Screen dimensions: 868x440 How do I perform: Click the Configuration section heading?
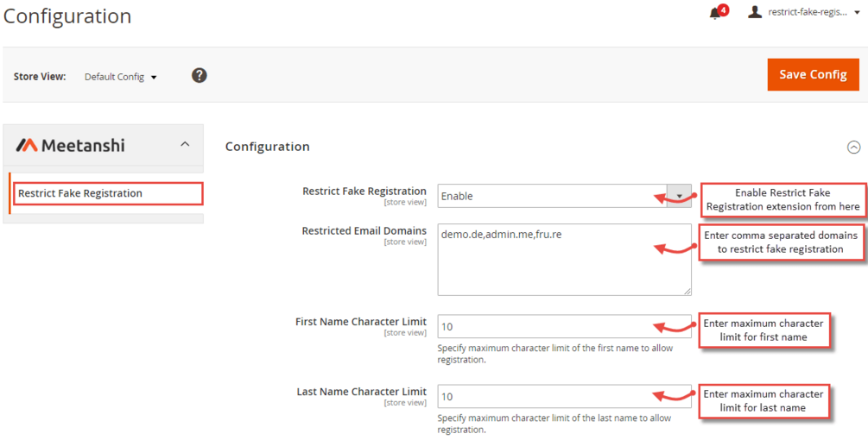point(268,147)
